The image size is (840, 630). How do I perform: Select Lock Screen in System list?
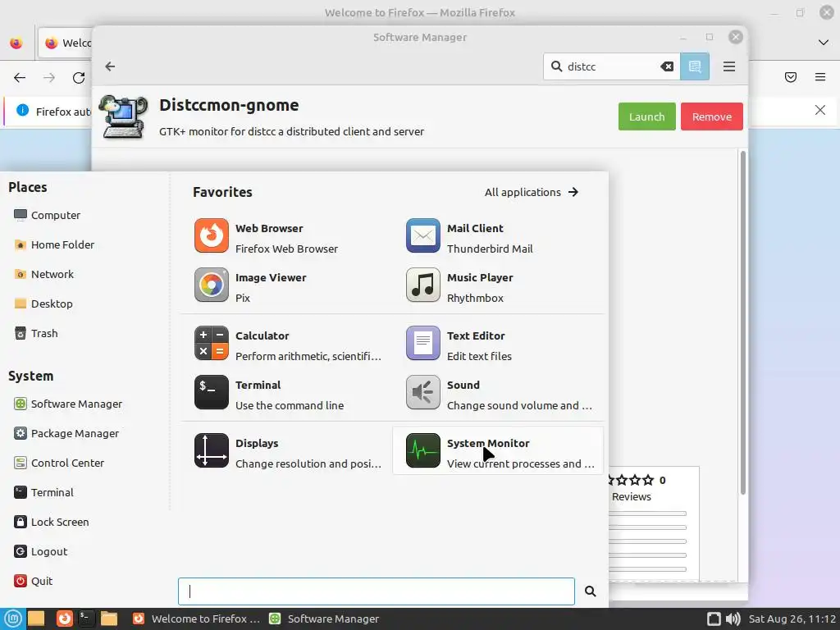tap(52, 521)
